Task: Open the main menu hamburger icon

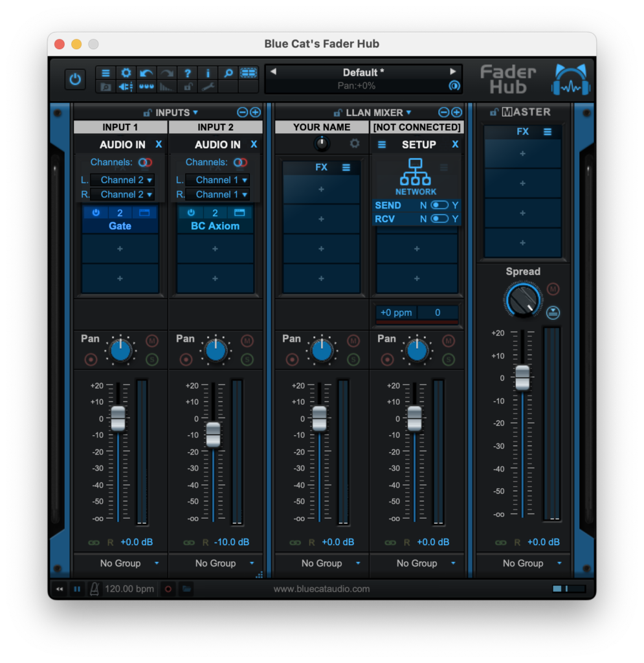Action: [x=105, y=73]
